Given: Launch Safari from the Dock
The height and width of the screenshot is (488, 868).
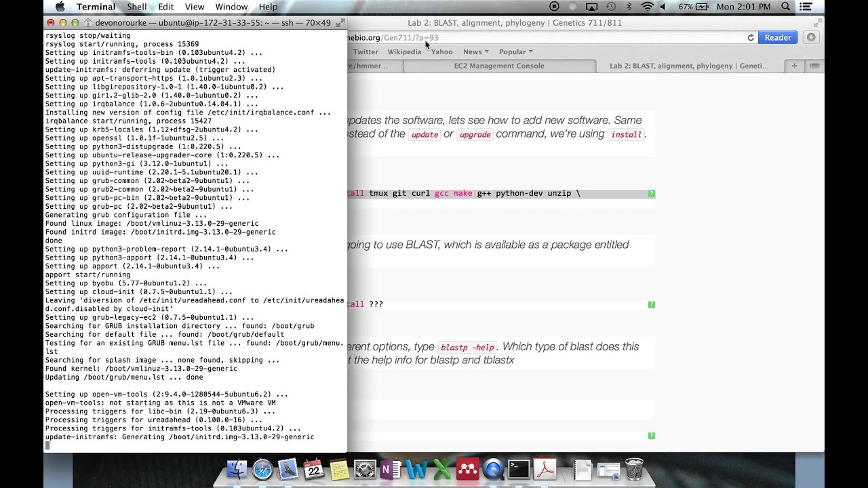Looking at the screenshot, I should point(262,470).
